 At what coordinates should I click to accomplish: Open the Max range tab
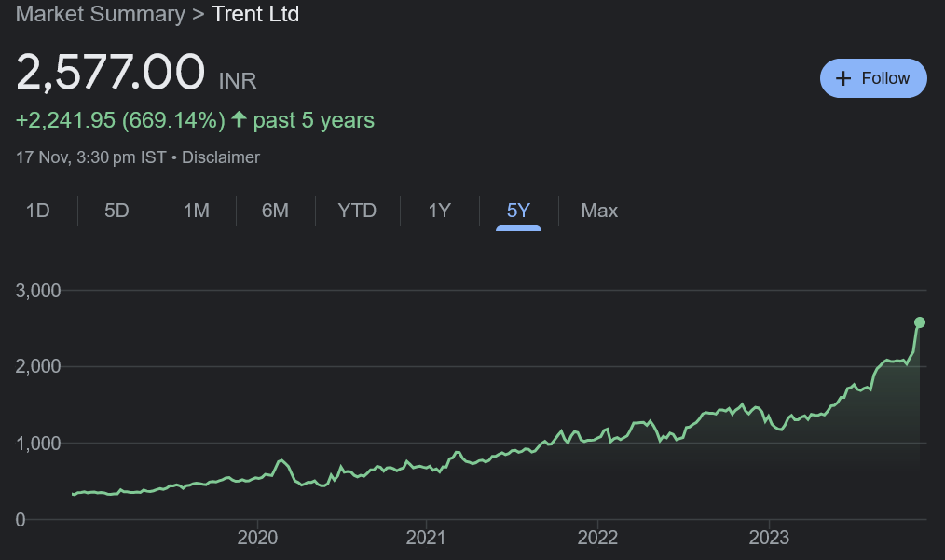(x=599, y=211)
